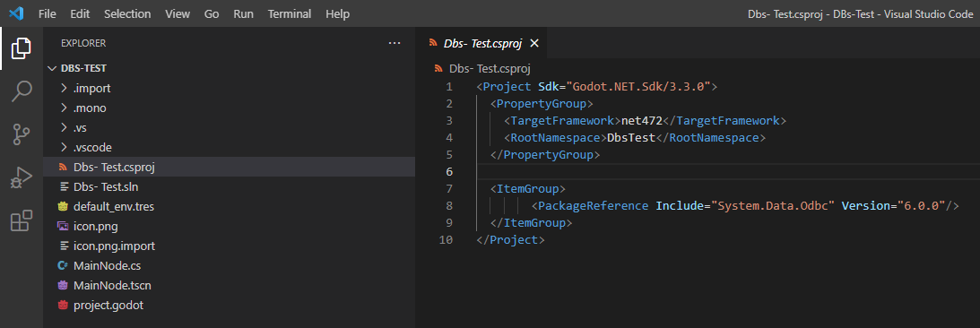Screen dimensions: 980x328
Task: Click the VS Code logo icon
Action: (15, 13)
